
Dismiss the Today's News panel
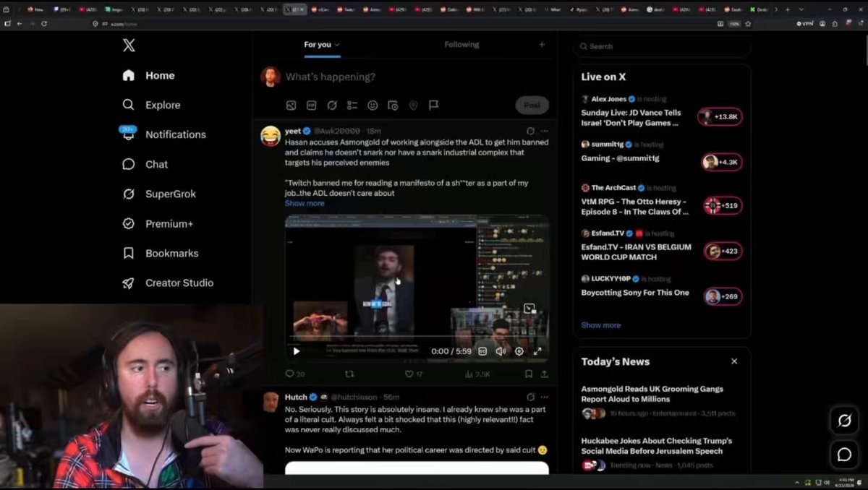(x=734, y=361)
